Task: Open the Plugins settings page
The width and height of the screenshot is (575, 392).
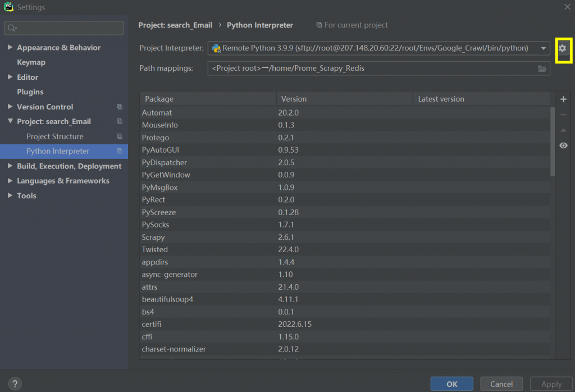Action: click(30, 92)
